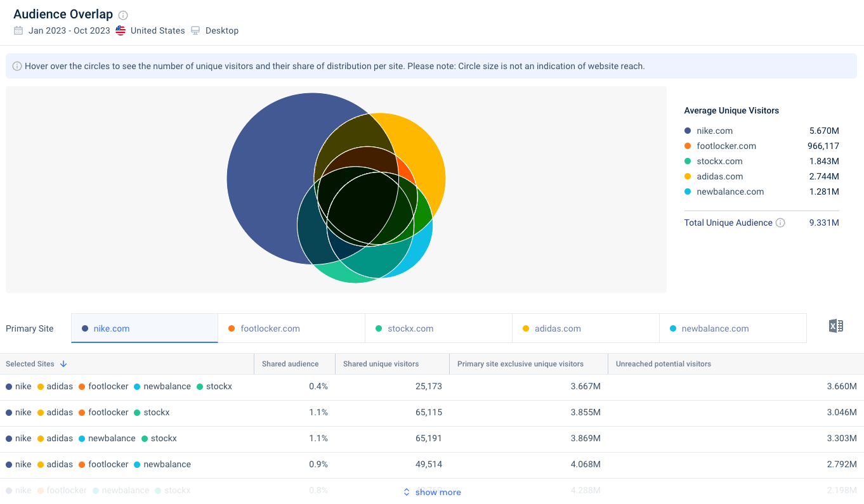Viewport: 864px width, 504px height.
Task: Click the 3.660M unreached visitors cell
Action: [x=842, y=386]
